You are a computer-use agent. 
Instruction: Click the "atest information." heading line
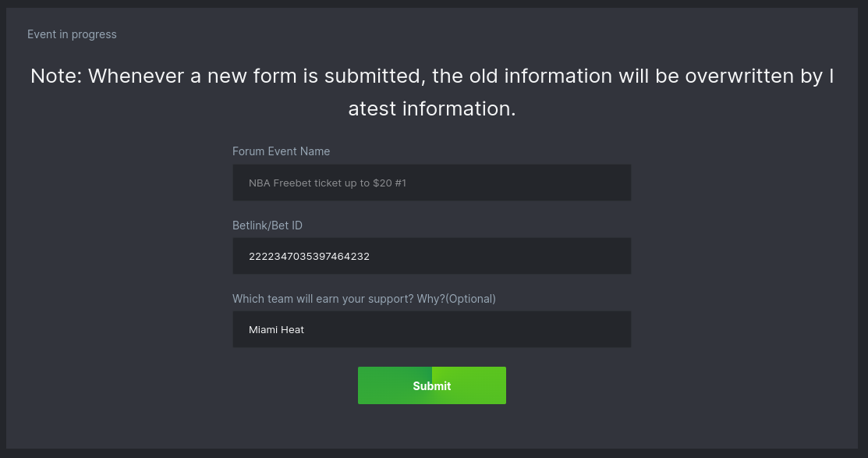coord(431,108)
